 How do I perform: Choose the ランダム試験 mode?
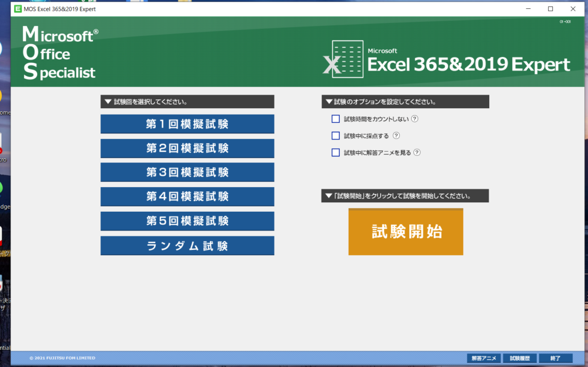(x=187, y=245)
